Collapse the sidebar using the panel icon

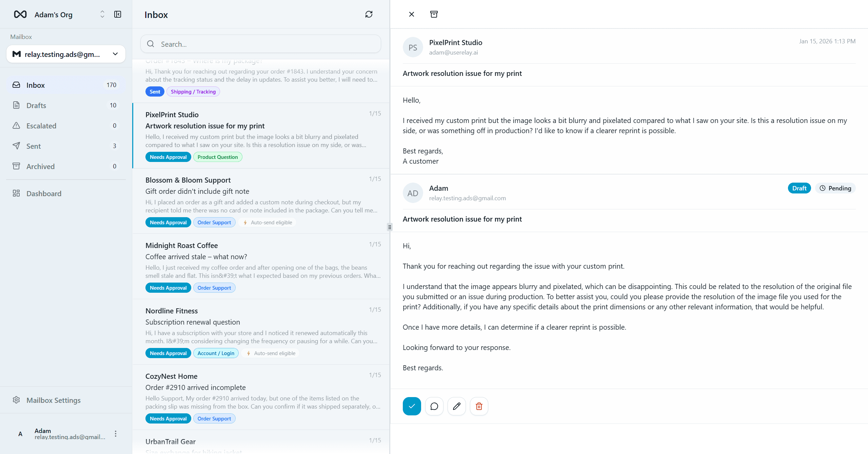pyautogui.click(x=117, y=14)
